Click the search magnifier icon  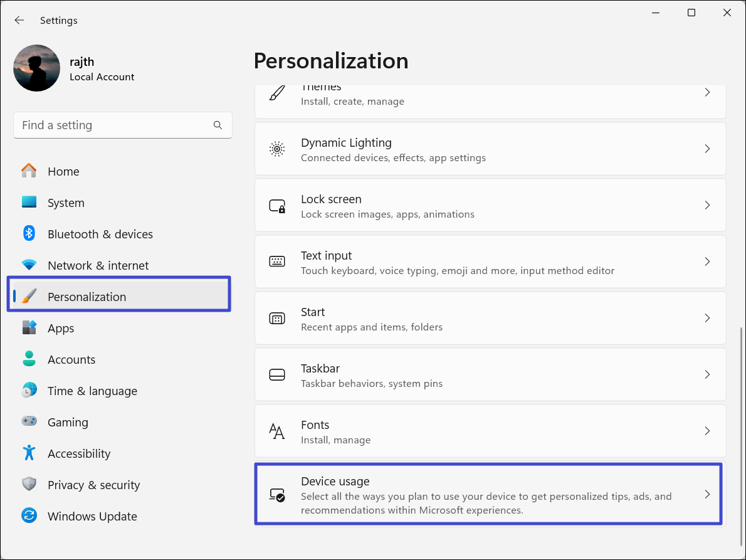pos(218,125)
